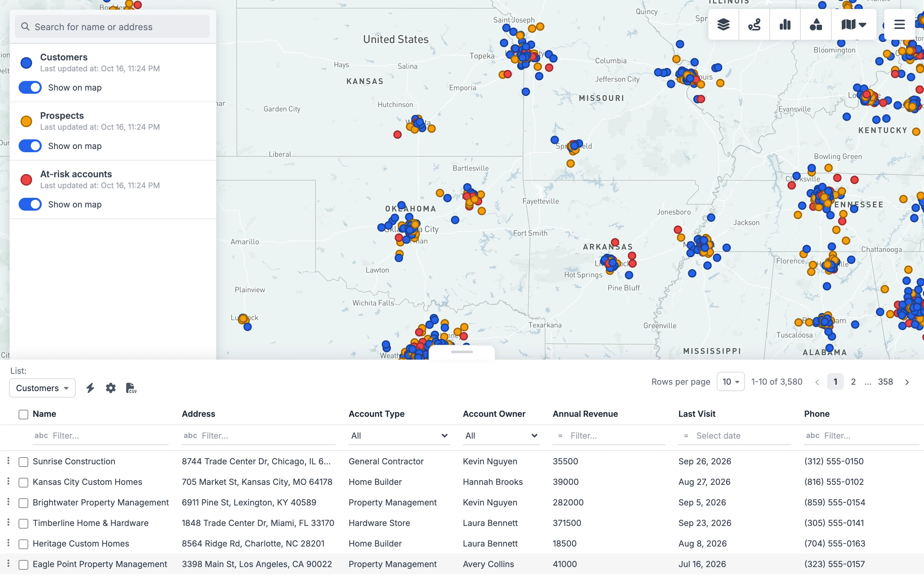The image size is (924, 578).
Task: Go to page 358
Action: pyautogui.click(x=886, y=381)
